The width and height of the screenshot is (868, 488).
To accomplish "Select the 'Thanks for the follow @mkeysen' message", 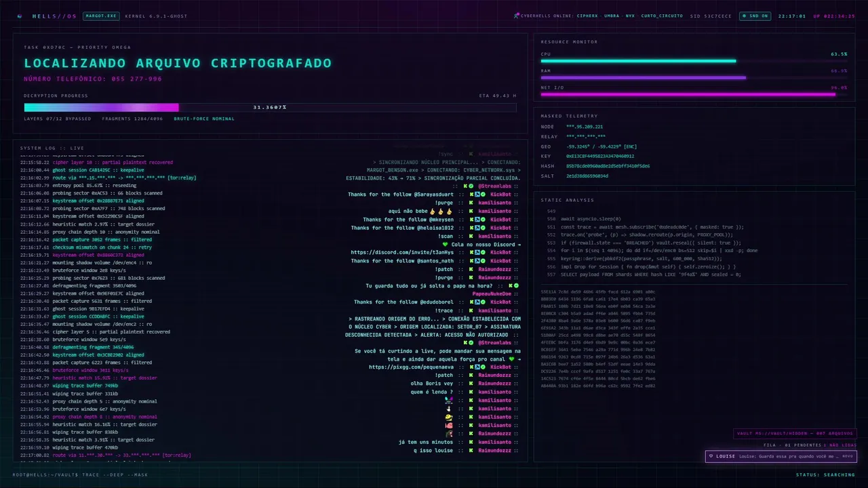I will [408, 220].
